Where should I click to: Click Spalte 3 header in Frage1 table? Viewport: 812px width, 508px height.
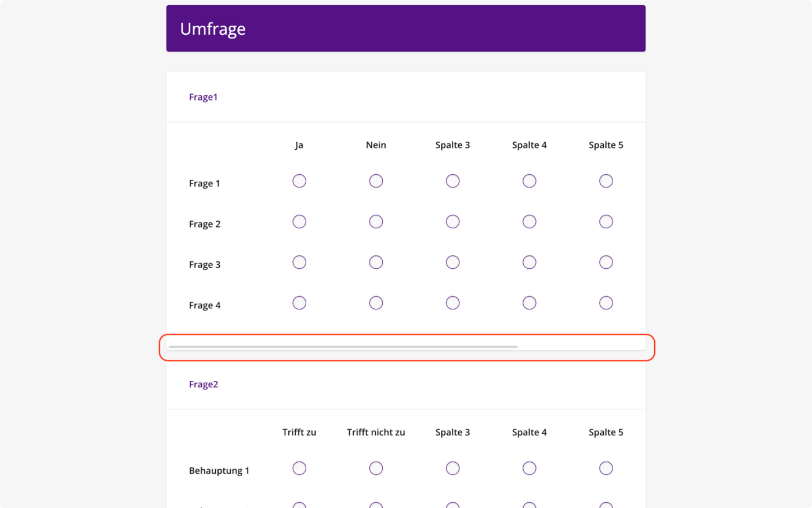coord(452,145)
